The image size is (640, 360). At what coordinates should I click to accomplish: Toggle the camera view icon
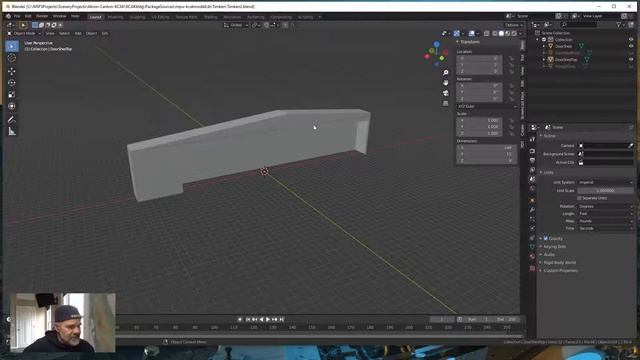[445, 93]
